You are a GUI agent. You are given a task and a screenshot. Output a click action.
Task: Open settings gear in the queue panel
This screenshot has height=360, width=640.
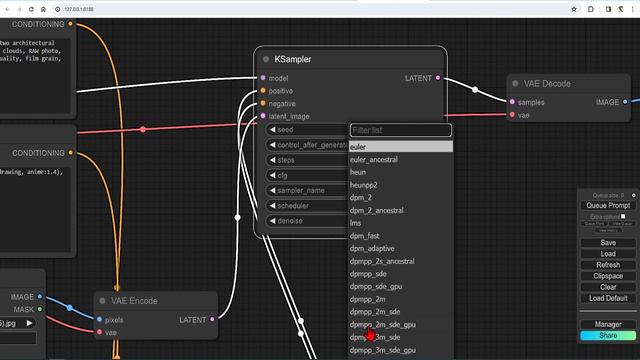(633, 195)
